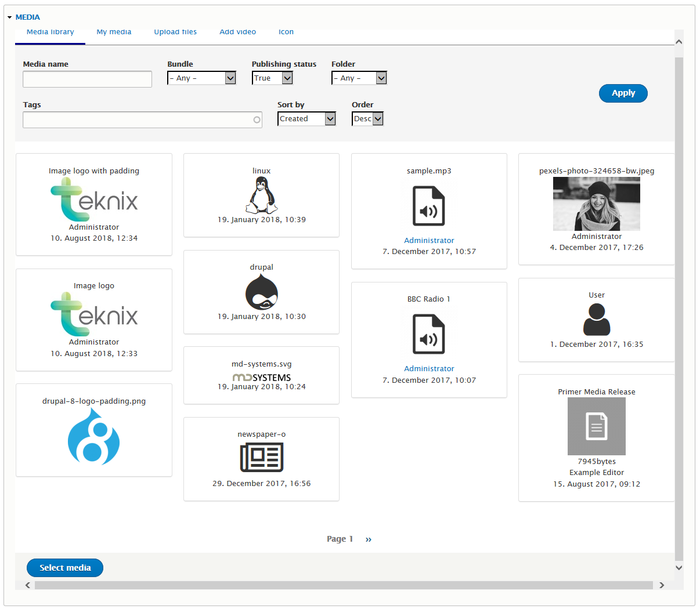The image size is (700, 609).
Task: Select the newspaper-o media icon
Action: tap(261, 458)
